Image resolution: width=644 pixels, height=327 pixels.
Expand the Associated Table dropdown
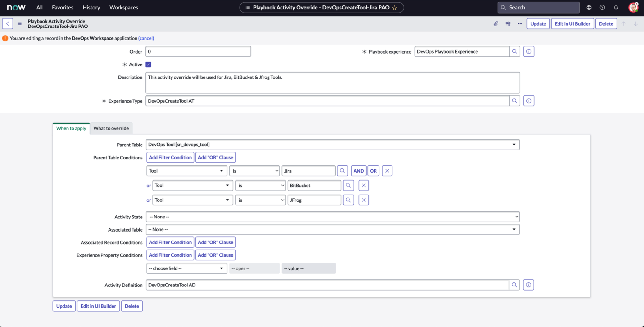click(333, 229)
